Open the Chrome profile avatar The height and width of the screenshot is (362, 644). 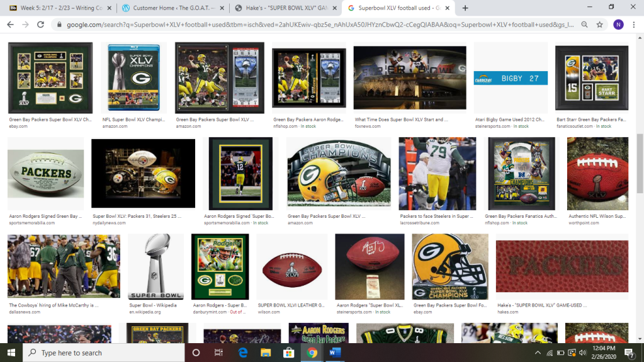[618, 25]
